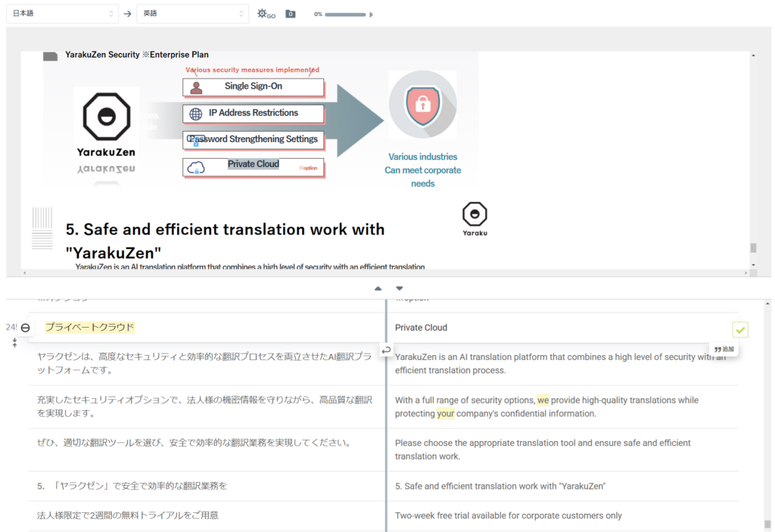Viewport: 775px width, 532px height.
Task: Select translation Two-week free trial available
Action: 509,515
